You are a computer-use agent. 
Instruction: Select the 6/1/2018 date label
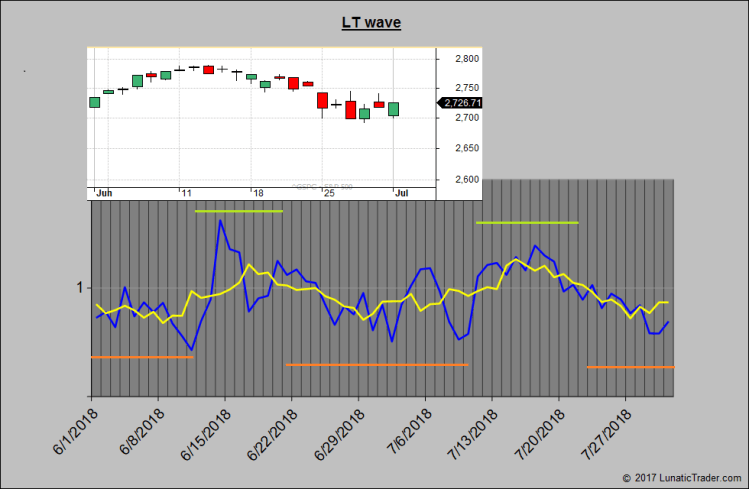pyautogui.click(x=74, y=427)
